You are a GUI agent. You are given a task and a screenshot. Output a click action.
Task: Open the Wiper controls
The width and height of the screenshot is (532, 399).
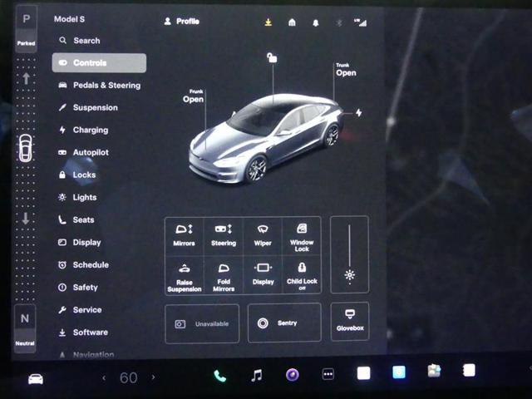click(x=263, y=235)
